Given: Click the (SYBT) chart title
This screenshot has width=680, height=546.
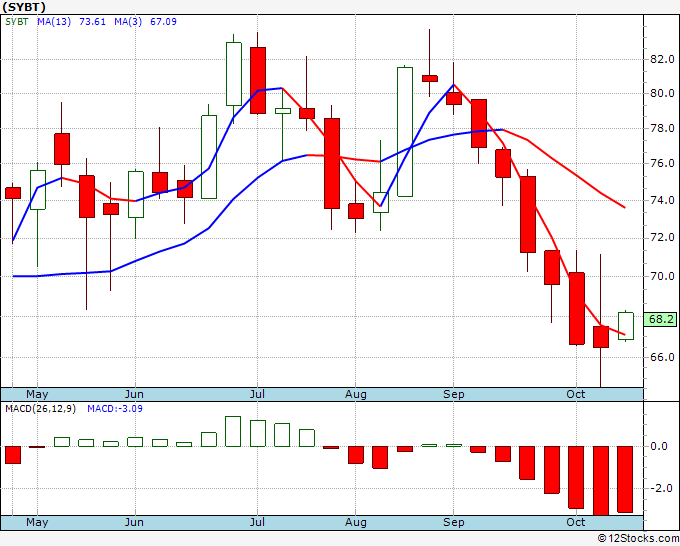Looking at the screenshot, I should tap(24, 7).
